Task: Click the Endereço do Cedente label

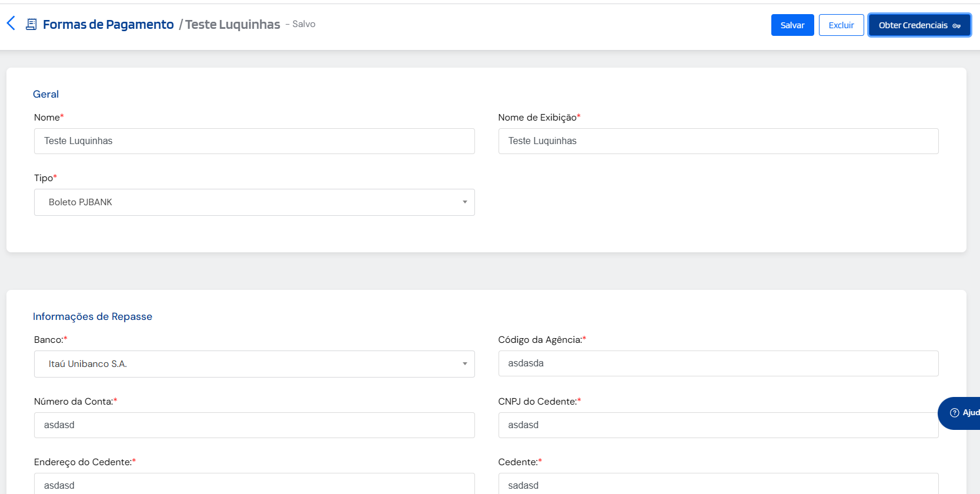Action: 85,462
